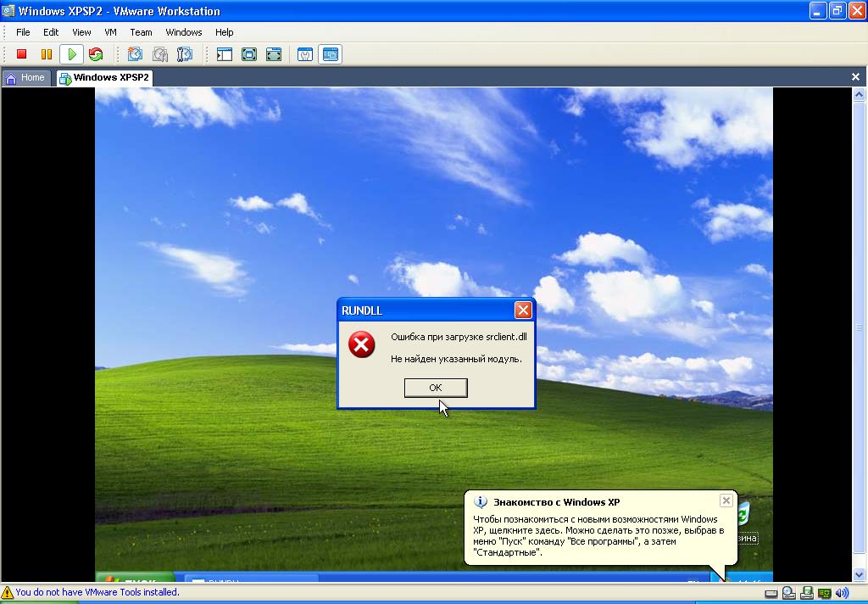This screenshot has height=604, width=868.
Task: Revert to snapshot using the toolbar icon
Action: (x=159, y=54)
